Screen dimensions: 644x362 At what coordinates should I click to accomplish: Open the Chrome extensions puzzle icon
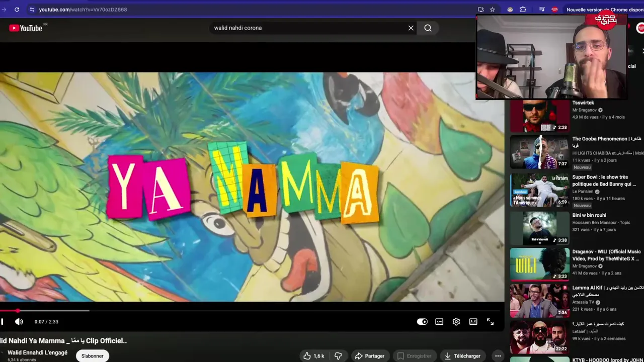pyautogui.click(x=523, y=10)
